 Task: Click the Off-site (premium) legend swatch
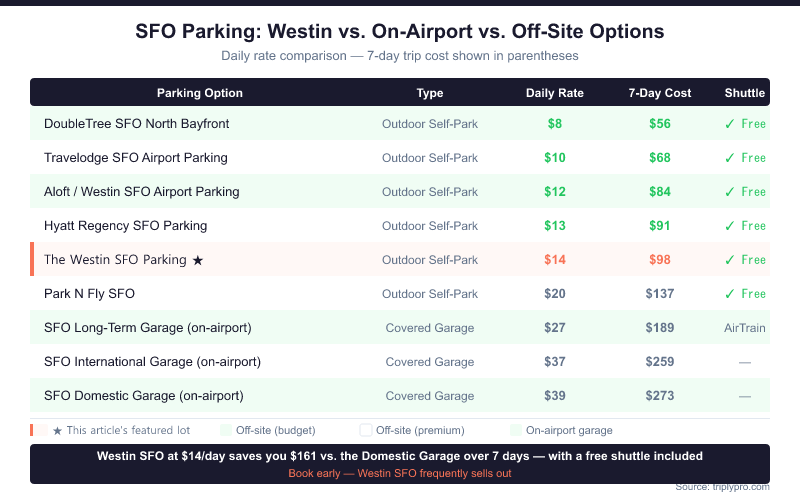coord(366,431)
